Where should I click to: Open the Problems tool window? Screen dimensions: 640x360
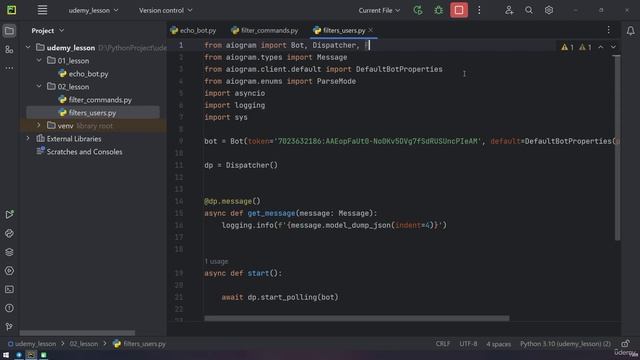pyautogui.click(x=9, y=308)
